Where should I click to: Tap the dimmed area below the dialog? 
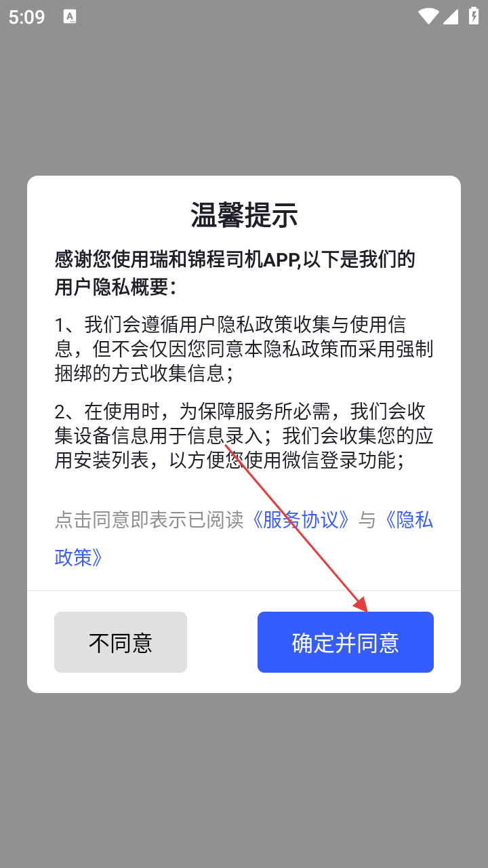[244, 780]
